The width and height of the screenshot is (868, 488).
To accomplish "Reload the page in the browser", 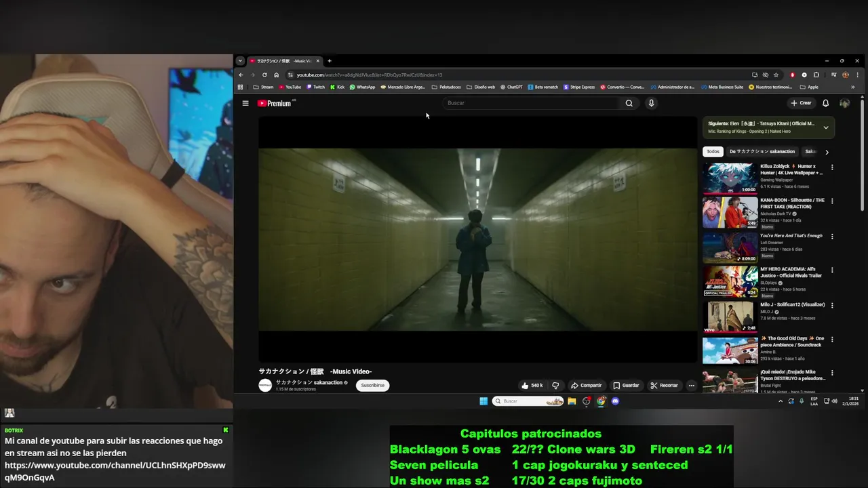I will tap(264, 75).
